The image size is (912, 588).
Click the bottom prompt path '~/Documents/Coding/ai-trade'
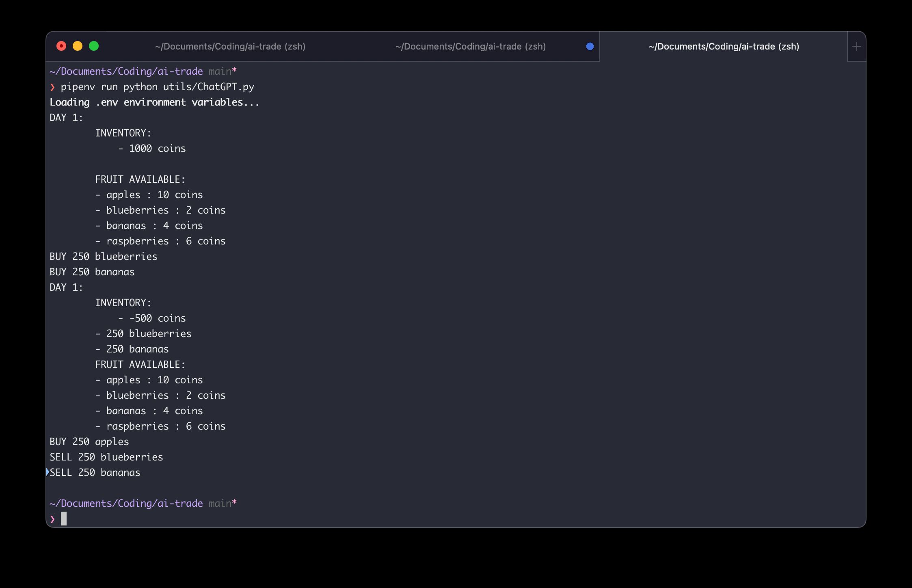pos(126,504)
